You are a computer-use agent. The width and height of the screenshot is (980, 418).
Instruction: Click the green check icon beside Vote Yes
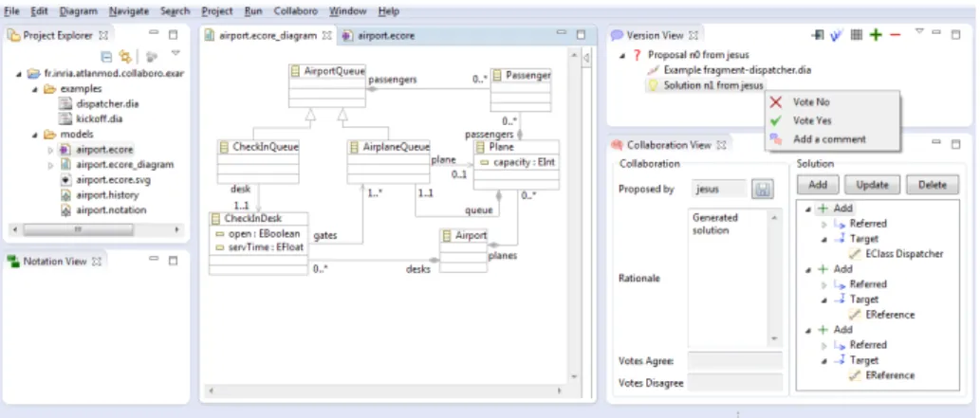[x=776, y=120]
